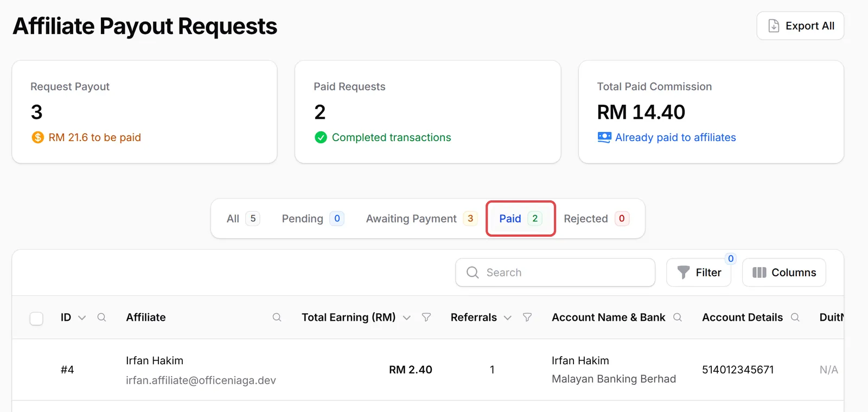The height and width of the screenshot is (412, 868).
Task: Open the Awaiting Payment tab
Action: [x=422, y=218]
